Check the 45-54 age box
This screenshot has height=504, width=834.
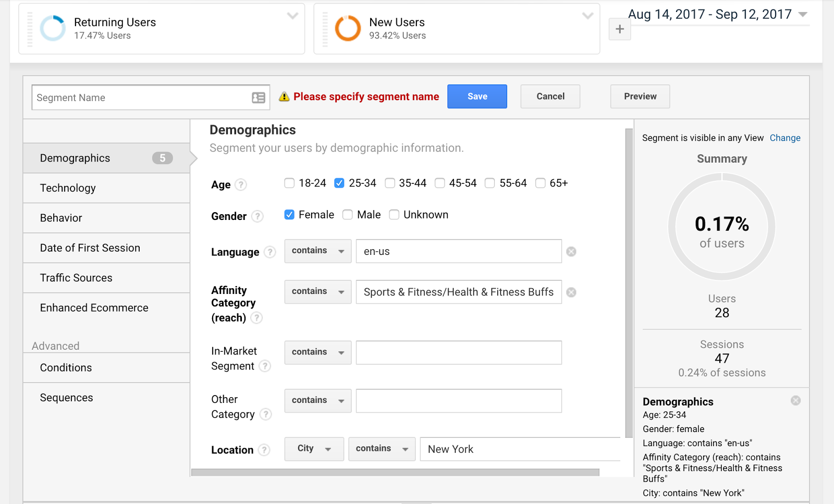click(x=440, y=183)
